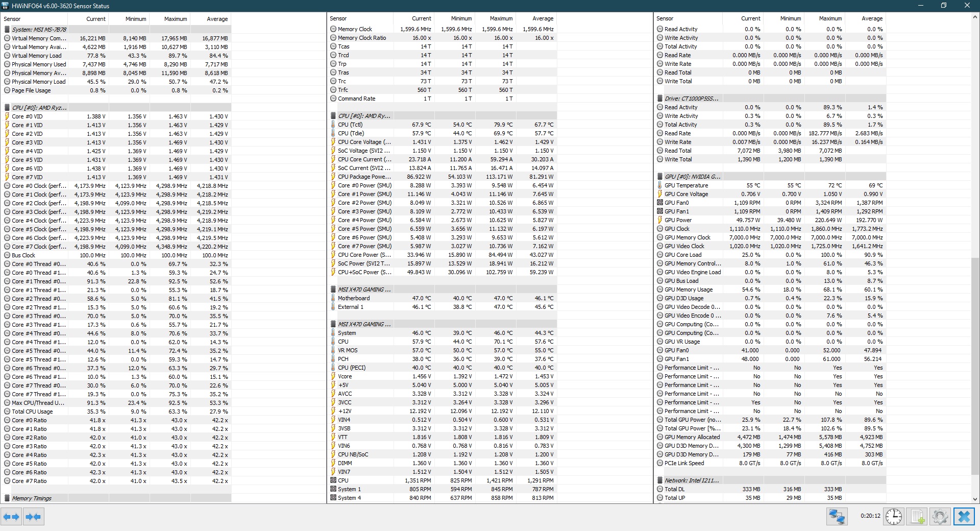This screenshot has width=980, height=531.
Task: Select the PCH temperature row
Action: [443, 359]
